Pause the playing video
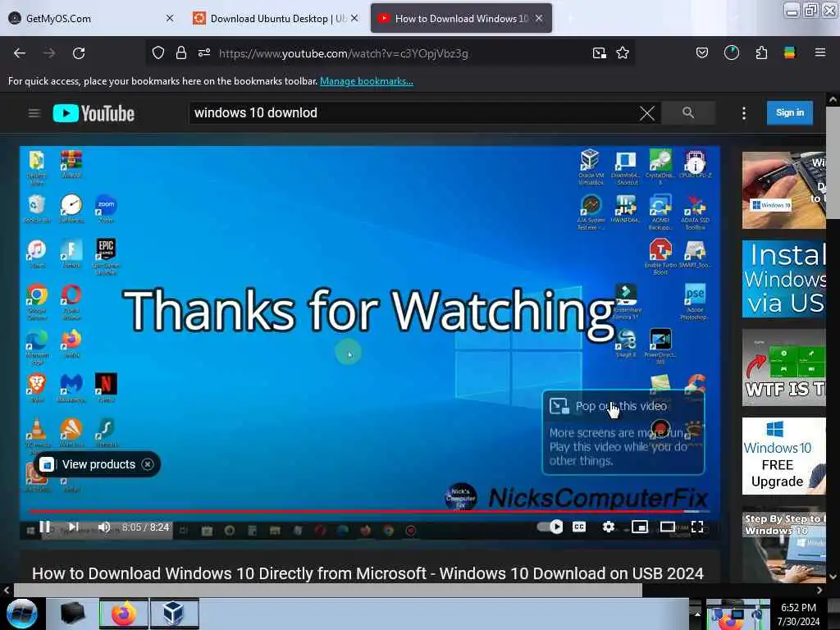 click(45, 527)
